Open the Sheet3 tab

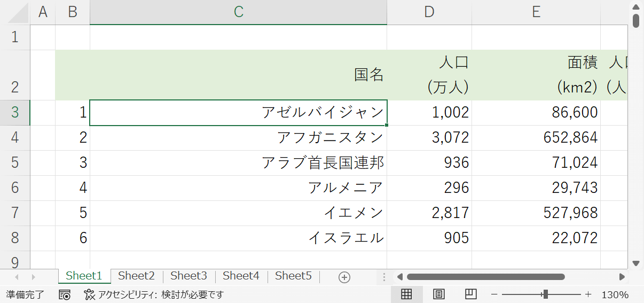tap(189, 276)
